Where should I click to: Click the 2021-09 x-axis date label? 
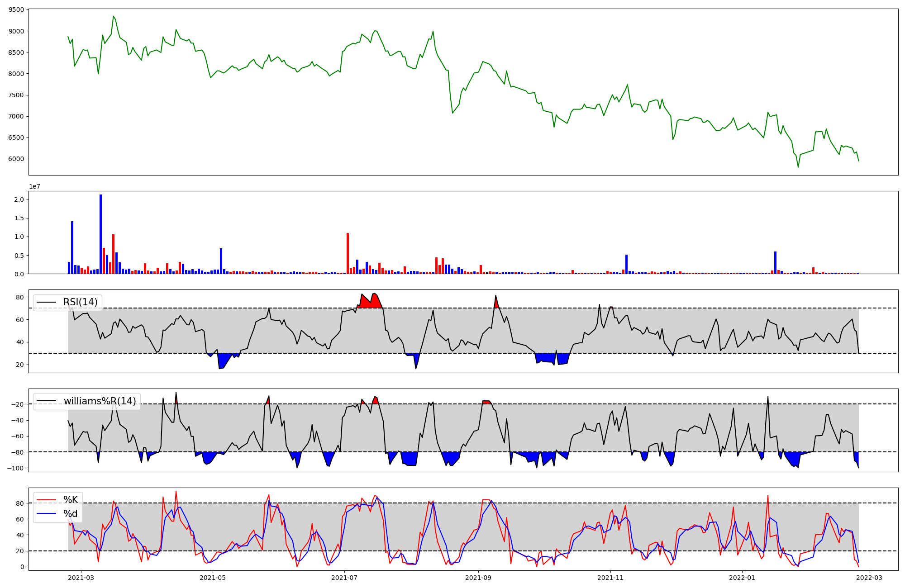478,578
